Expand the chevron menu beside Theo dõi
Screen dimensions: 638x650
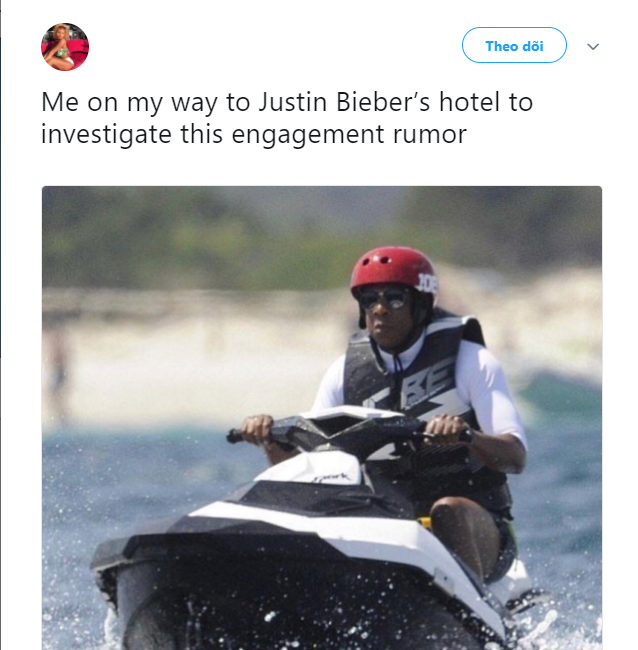point(593,46)
